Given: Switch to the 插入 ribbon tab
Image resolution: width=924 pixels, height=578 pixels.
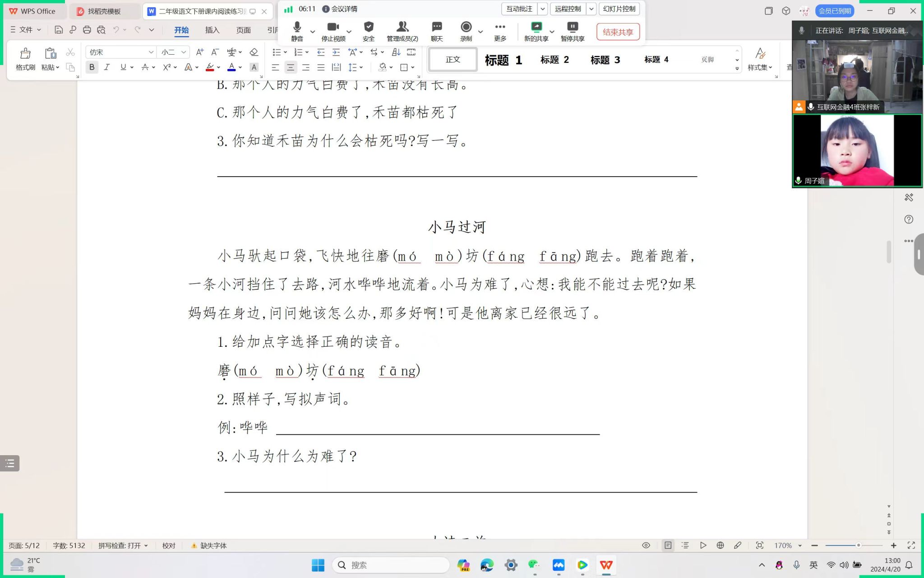Looking at the screenshot, I should point(212,30).
